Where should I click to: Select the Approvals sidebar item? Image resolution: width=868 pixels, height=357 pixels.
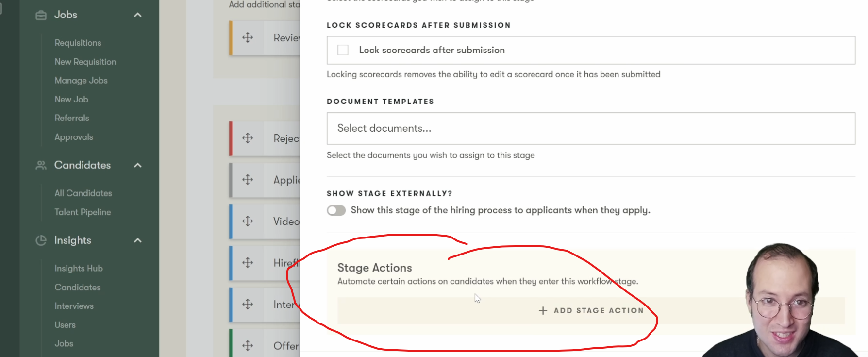point(74,137)
